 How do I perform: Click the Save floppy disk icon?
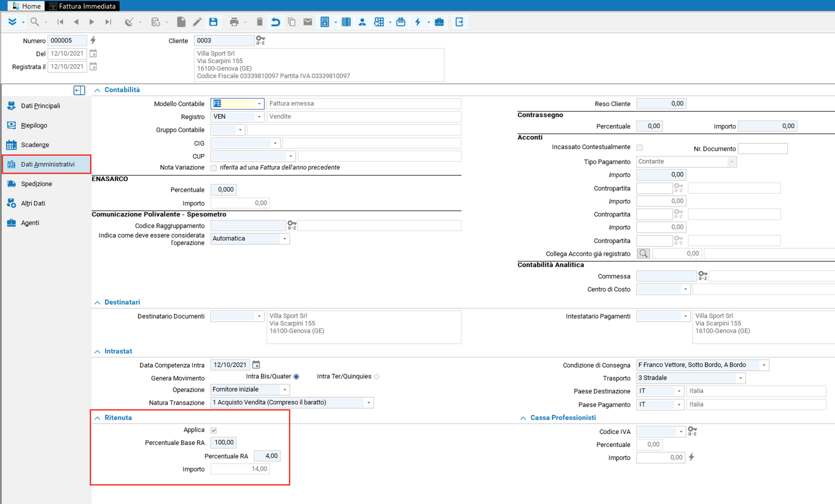pos(213,22)
